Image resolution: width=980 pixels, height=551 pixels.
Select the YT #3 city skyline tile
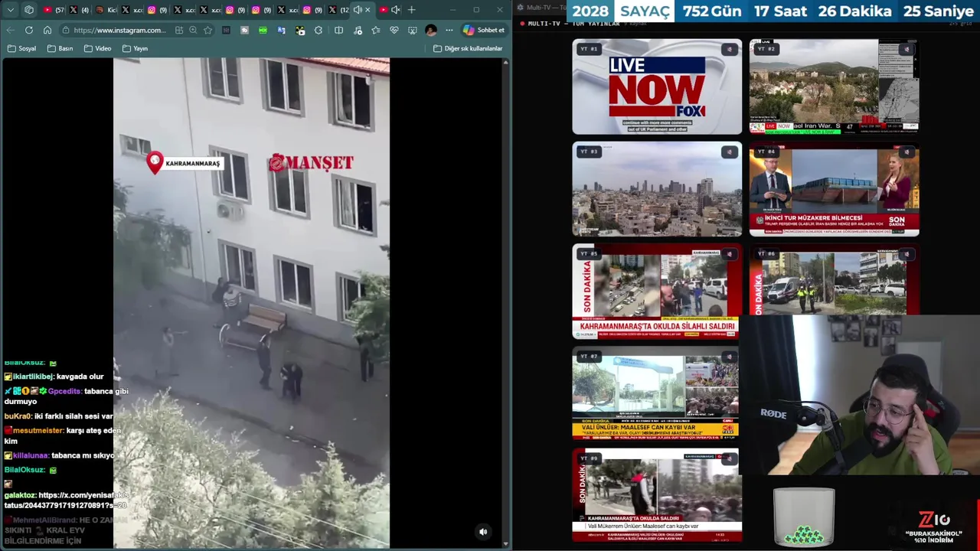click(657, 189)
